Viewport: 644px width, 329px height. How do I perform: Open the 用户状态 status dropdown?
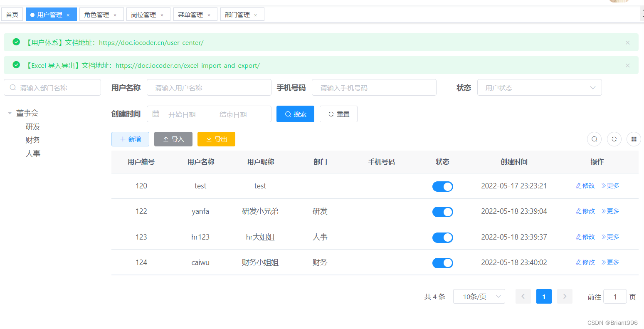click(x=539, y=87)
